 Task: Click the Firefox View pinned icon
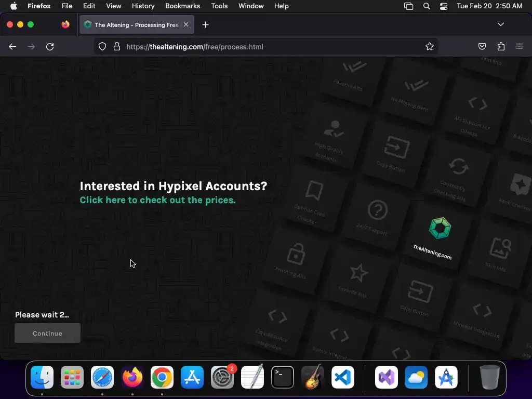click(65, 24)
